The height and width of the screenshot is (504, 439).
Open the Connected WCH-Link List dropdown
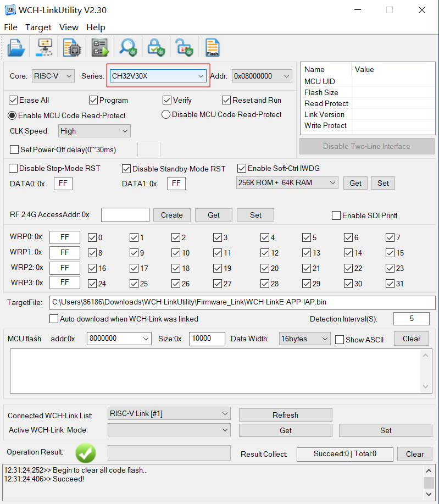[x=169, y=414]
